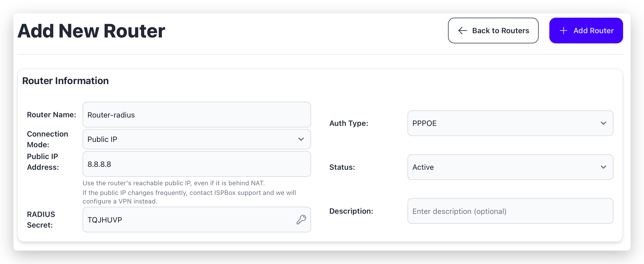Open the Connection Mode dropdown showing Public IP
The width and height of the screenshot is (644, 264).
pyautogui.click(x=197, y=139)
